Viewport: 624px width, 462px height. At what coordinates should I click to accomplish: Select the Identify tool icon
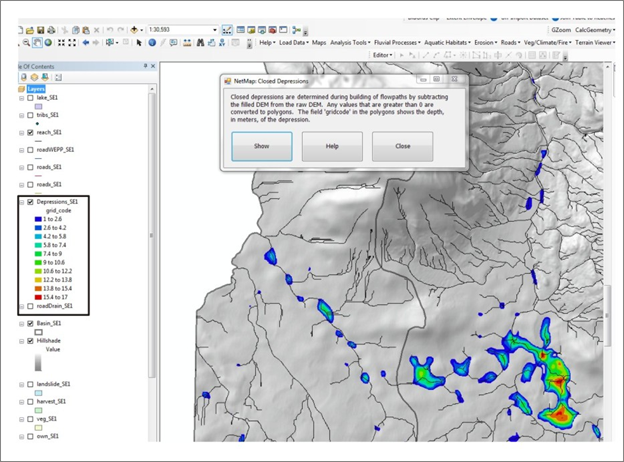tap(152, 43)
